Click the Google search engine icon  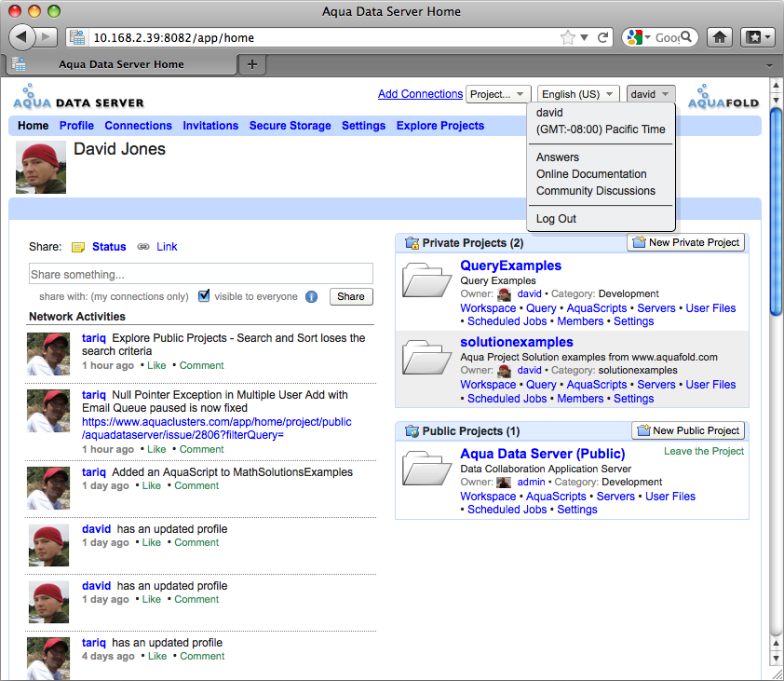click(x=634, y=37)
